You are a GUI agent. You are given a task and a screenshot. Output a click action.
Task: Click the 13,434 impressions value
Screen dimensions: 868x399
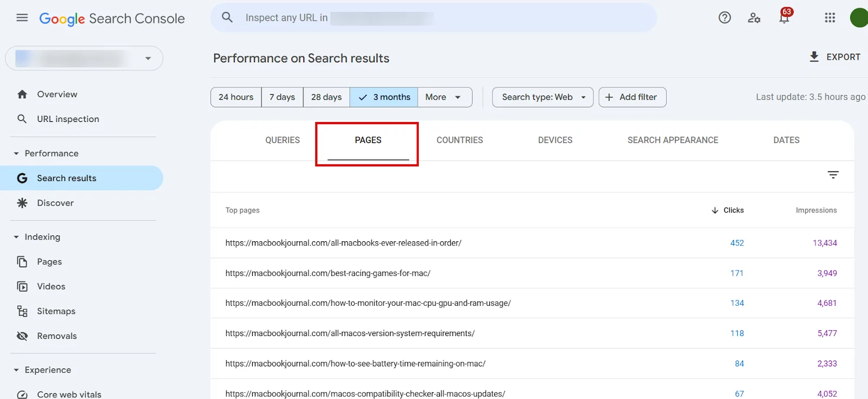coord(825,243)
